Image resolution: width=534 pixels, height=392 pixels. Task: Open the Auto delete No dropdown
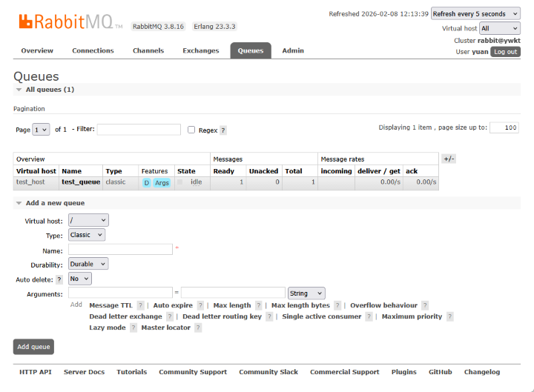79,279
